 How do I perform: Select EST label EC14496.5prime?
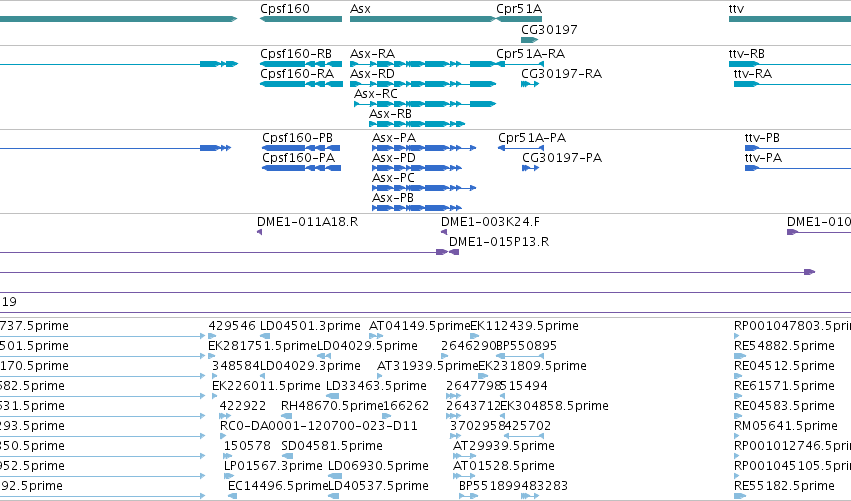278,487
